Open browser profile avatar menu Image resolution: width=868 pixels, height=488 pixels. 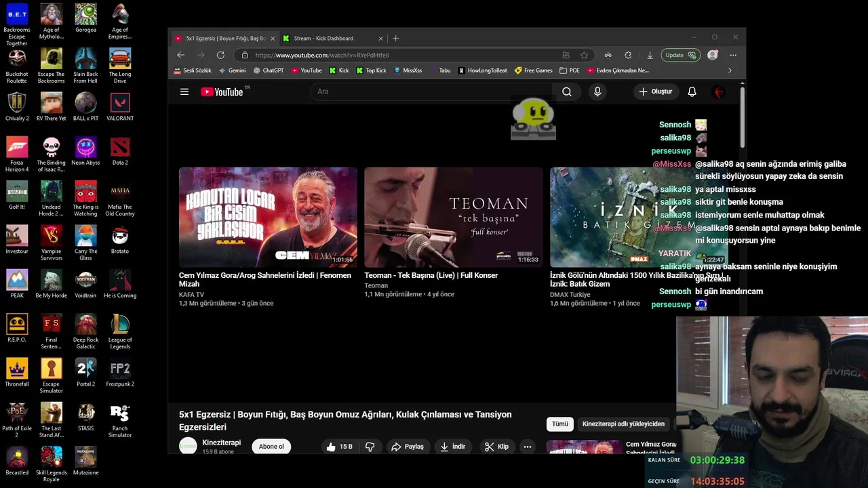pyautogui.click(x=712, y=55)
